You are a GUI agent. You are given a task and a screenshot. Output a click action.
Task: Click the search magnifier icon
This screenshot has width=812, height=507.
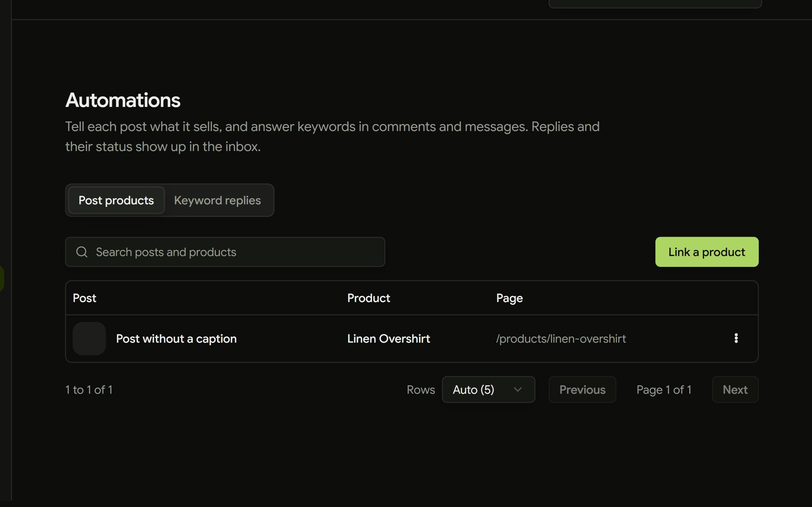[82, 252]
